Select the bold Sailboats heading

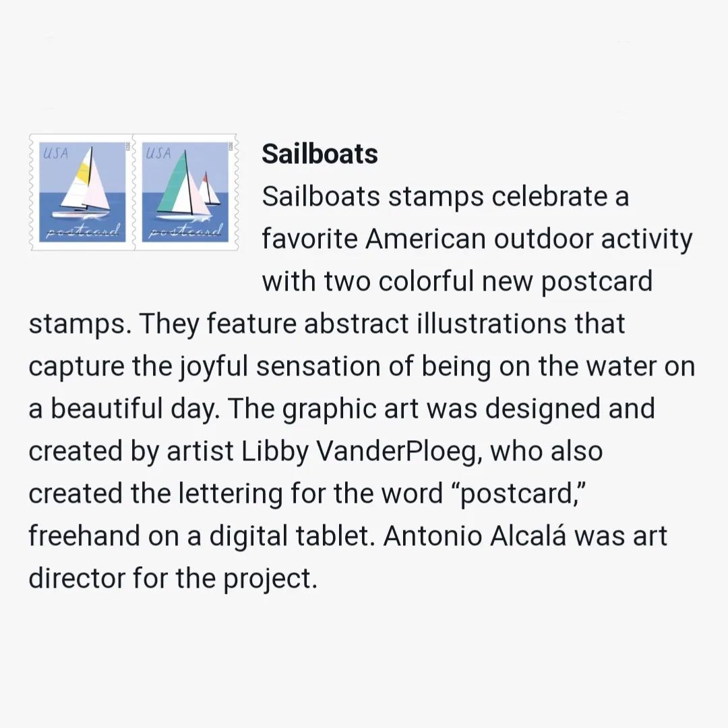320,154
